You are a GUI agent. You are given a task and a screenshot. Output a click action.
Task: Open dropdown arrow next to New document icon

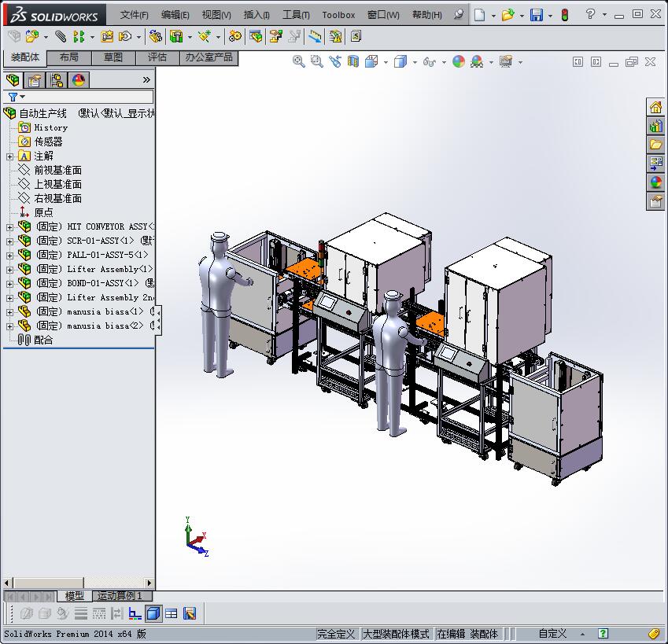click(493, 16)
